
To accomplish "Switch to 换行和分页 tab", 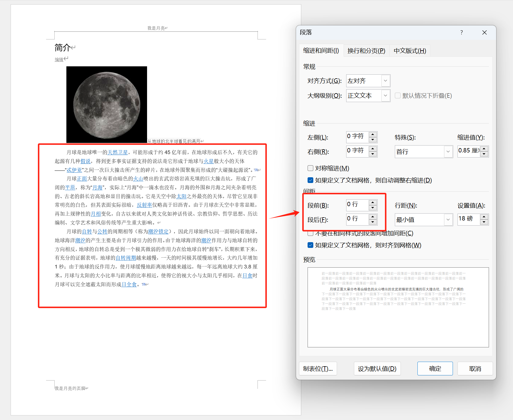I will pyautogui.click(x=366, y=51).
